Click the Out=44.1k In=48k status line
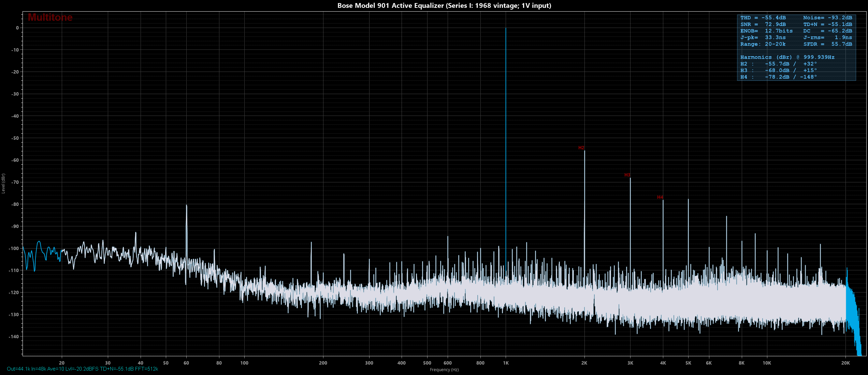Image resolution: width=868 pixels, height=375 pixels. pos(82,369)
